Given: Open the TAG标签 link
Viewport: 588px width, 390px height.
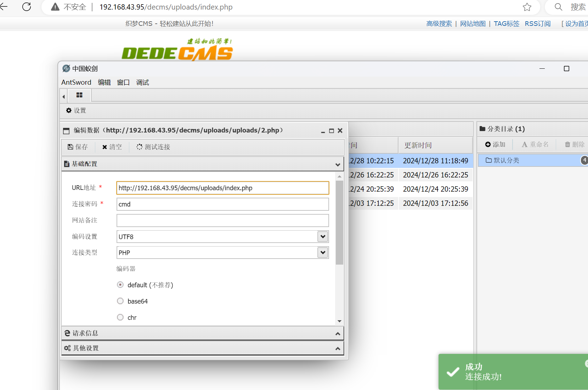Looking at the screenshot, I should (507, 23).
